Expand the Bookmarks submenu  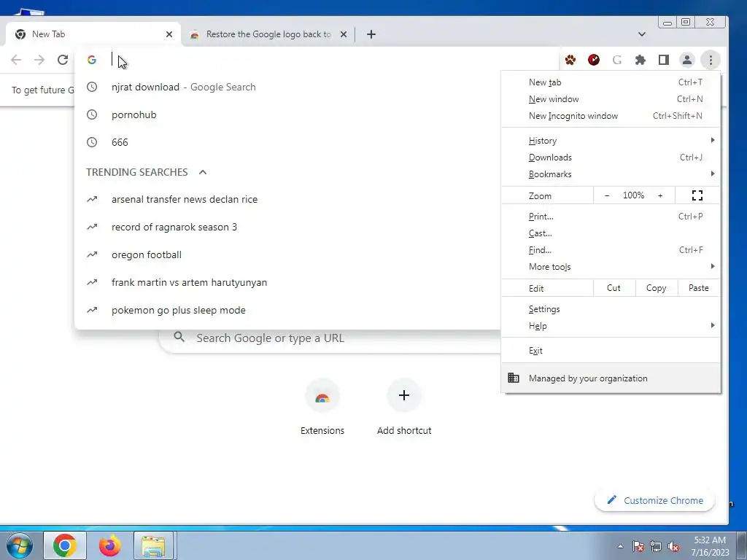(x=611, y=174)
